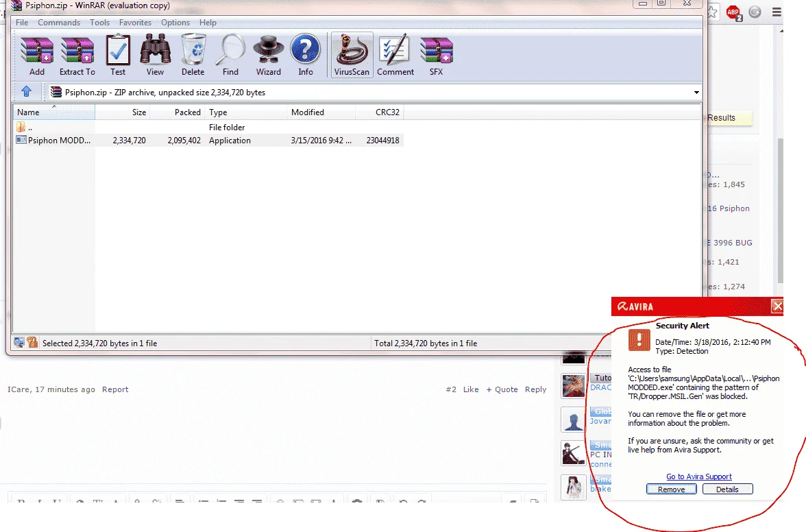Sort by the Type column header
This screenshot has height=532, width=806.
(x=245, y=112)
